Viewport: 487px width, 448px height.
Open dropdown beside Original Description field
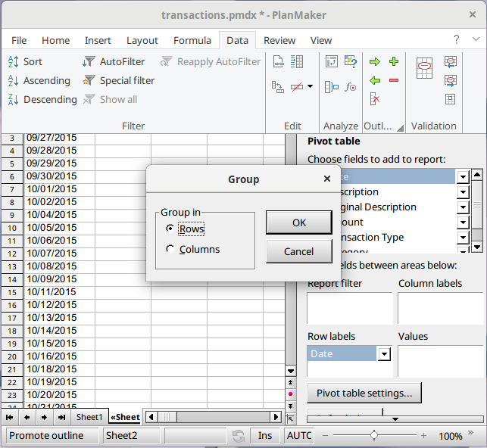[x=463, y=207]
